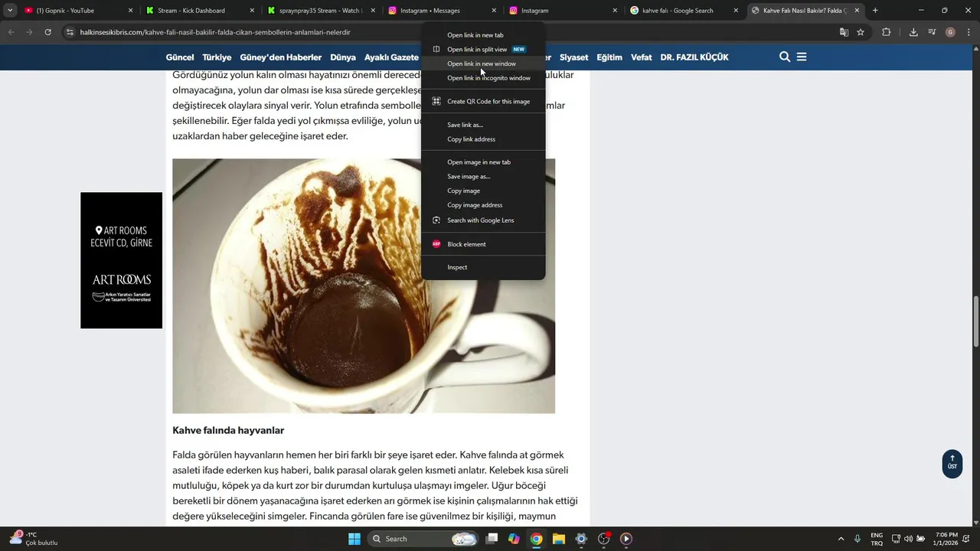Viewport: 980px width, 551px height.
Task: Choose Copy image from context menu
Action: (483, 191)
